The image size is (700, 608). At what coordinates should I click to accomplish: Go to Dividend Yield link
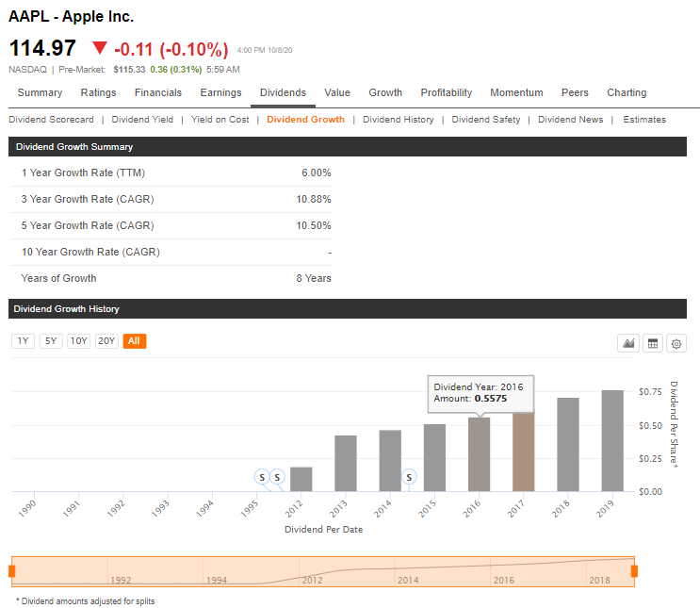[x=142, y=120]
